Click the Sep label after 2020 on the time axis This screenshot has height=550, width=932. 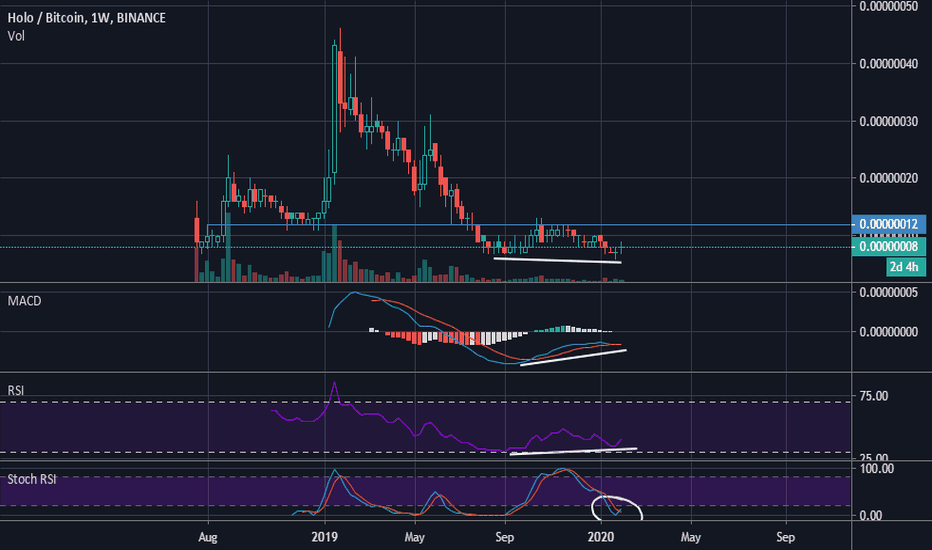(785, 538)
